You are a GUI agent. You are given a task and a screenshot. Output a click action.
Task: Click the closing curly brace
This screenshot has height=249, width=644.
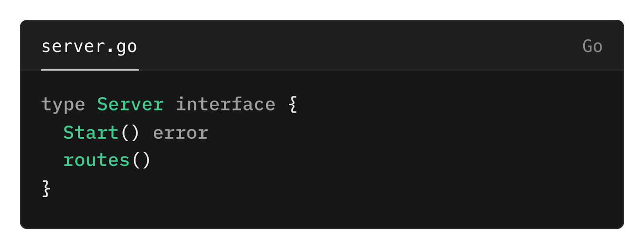point(46,188)
